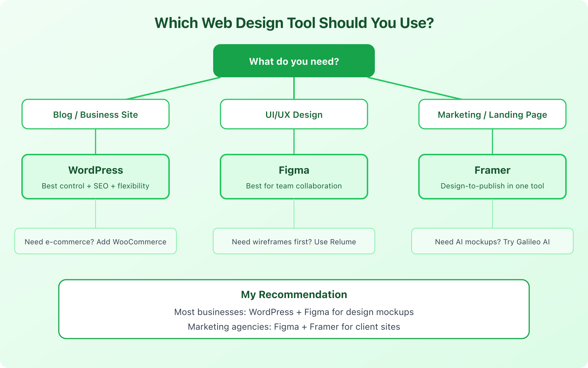Select the "Design-to-publish in one tool" subtitle
The height and width of the screenshot is (368, 588).
pos(492,186)
